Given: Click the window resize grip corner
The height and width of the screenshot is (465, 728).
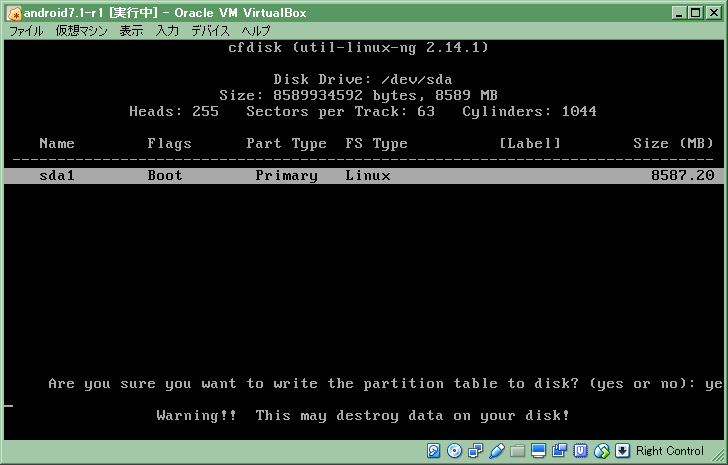Looking at the screenshot, I should point(719,454).
